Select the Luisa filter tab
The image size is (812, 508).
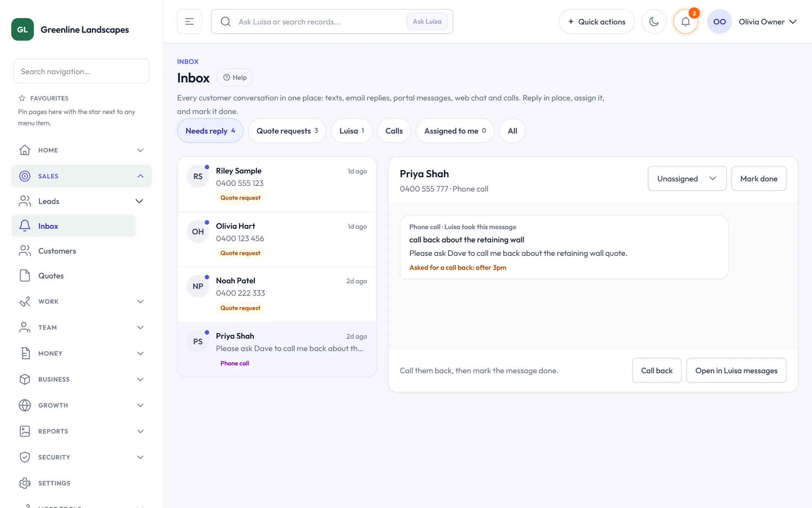point(351,131)
